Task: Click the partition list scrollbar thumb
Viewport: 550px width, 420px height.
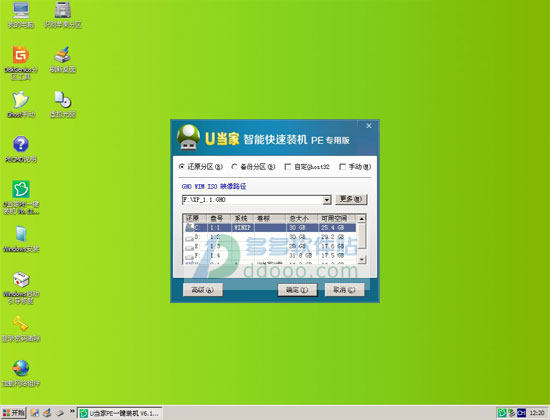Action: (x=362, y=235)
